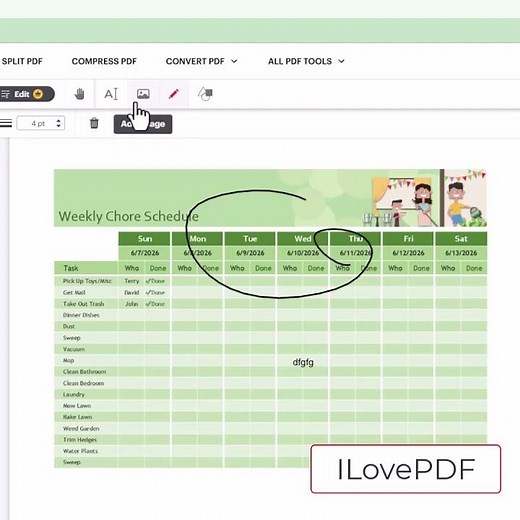Screen dimensions: 520x520
Task: Click the 'Fri' column header
Action: point(408,239)
